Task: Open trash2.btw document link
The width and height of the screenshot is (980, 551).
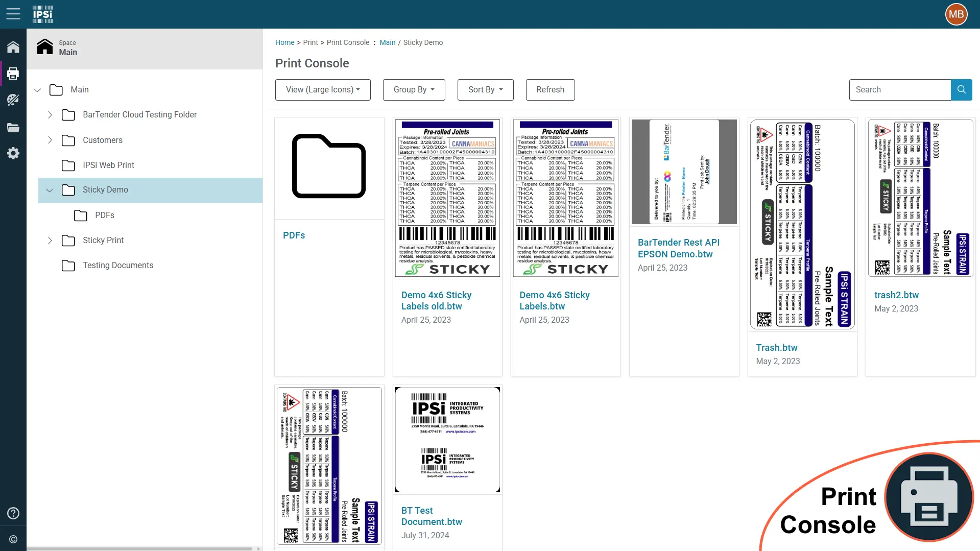Action: (896, 295)
